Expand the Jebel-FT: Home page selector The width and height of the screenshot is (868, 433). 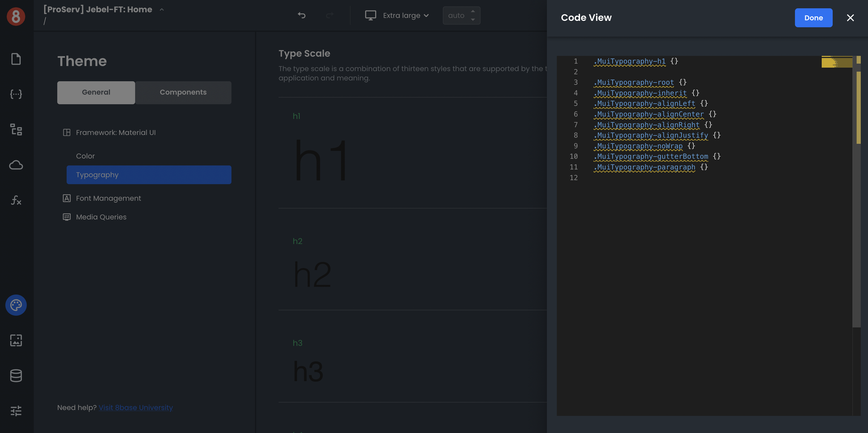162,10
